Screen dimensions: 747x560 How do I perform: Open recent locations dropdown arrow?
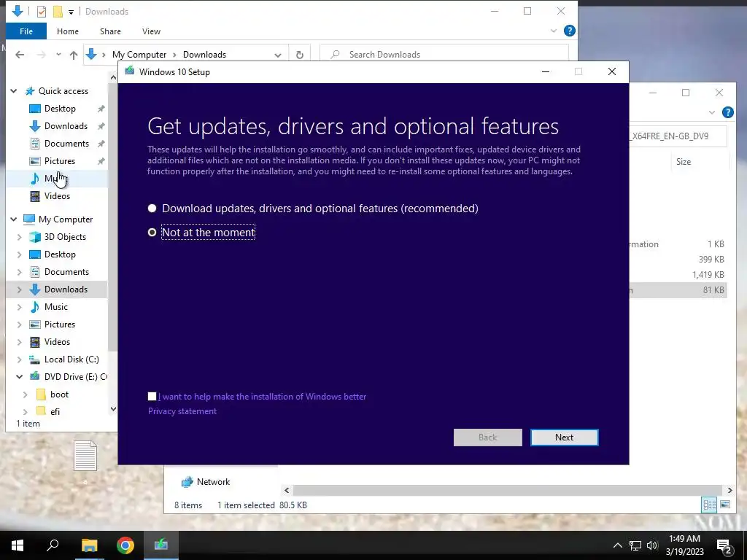coord(58,54)
